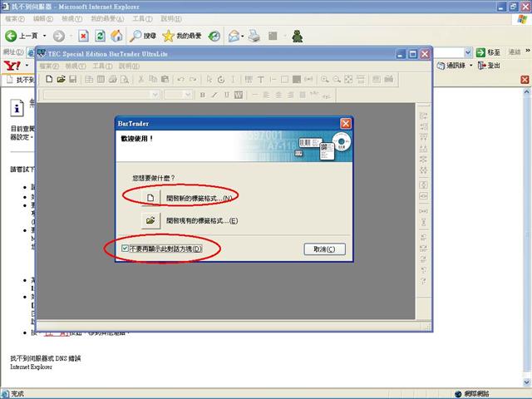Click the new label format button (N)

pos(150,198)
